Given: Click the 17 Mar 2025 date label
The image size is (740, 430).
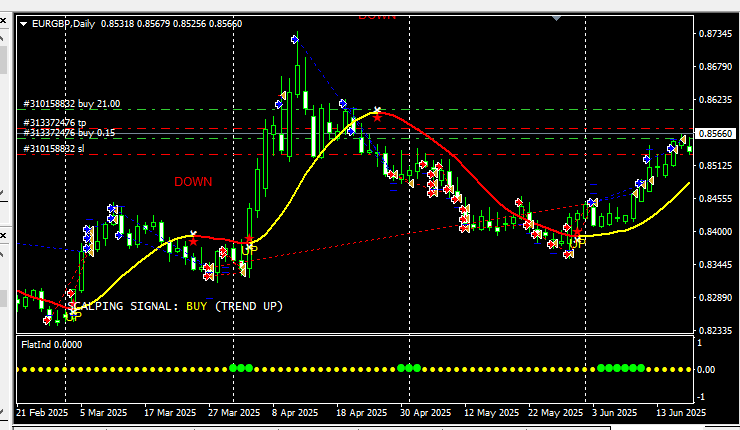Looking at the screenshot, I should pyautogui.click(x=170, y=413).
